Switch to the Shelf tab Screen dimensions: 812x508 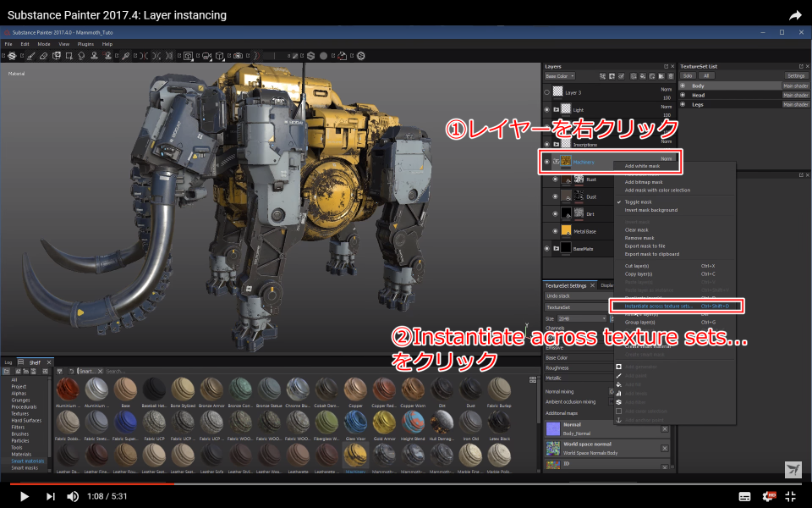coord(35,362)
